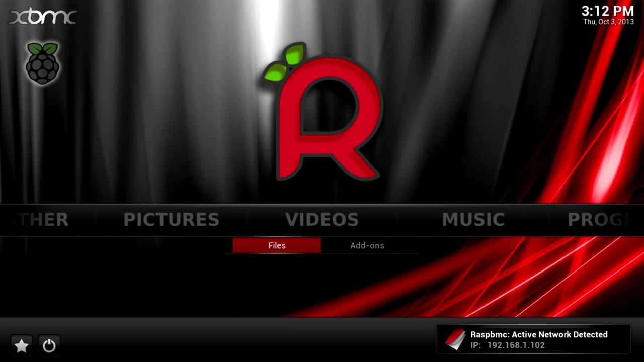This screenshot has width=644, height=362.
Task: Open the Favourites star icon
Action: (x=22, y=345)
